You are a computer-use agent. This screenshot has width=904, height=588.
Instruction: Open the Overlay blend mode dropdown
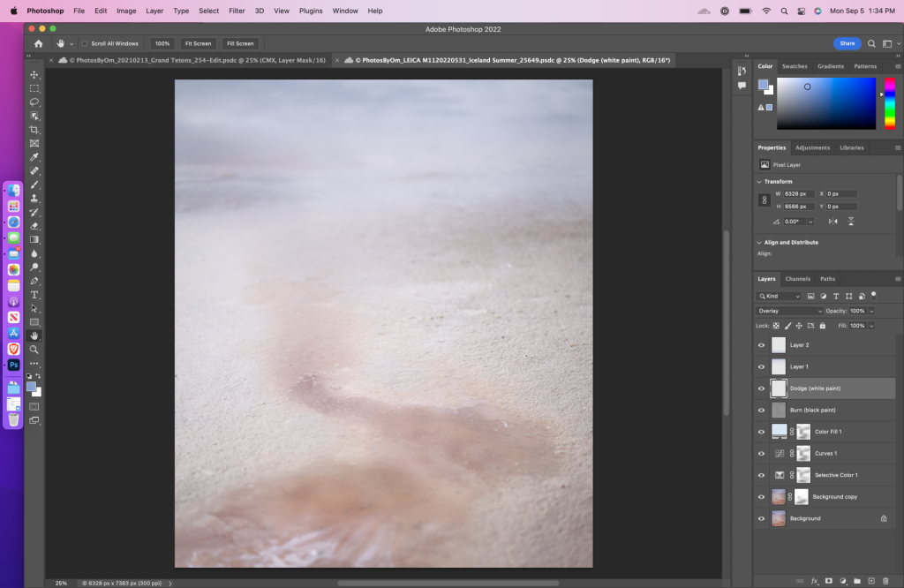(x=789, y=311)
